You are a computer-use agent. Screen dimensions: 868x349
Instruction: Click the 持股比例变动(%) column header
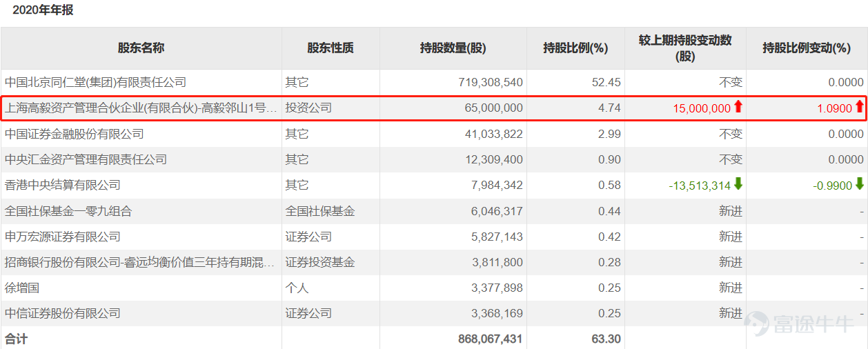pyautogui.click(x=806, y=48)
